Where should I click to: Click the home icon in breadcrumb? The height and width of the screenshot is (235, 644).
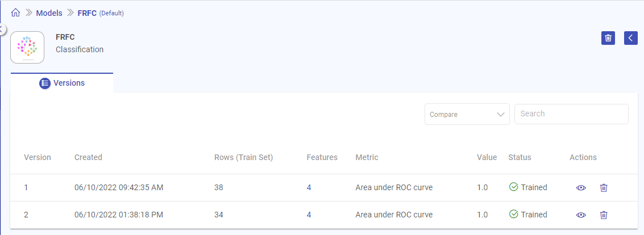pyautogui.click(x=15, y=12)
